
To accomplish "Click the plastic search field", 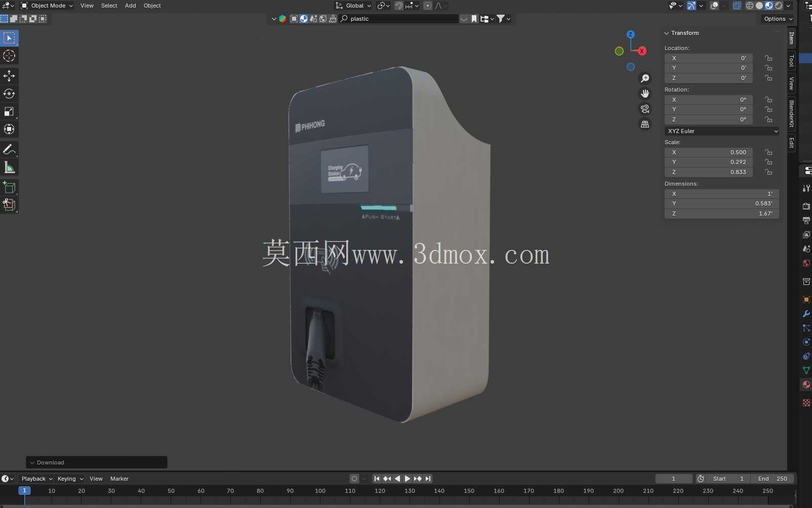I will (x=399, y=19).
